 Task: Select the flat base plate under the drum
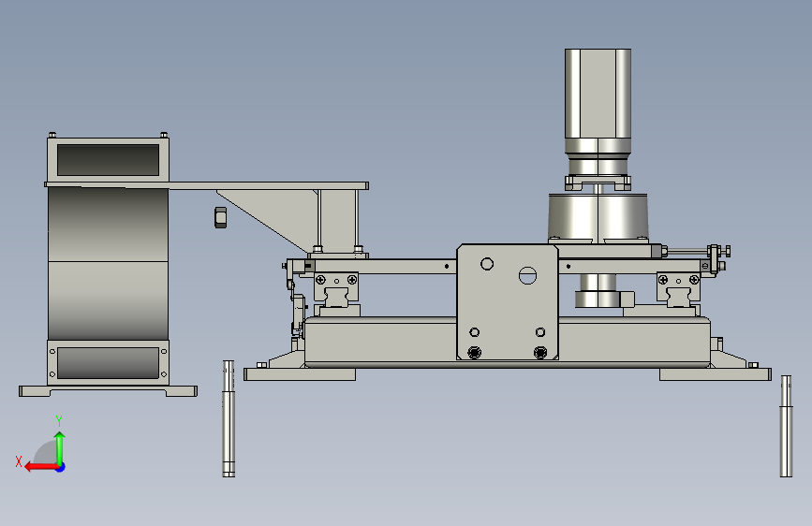point(109,391)
